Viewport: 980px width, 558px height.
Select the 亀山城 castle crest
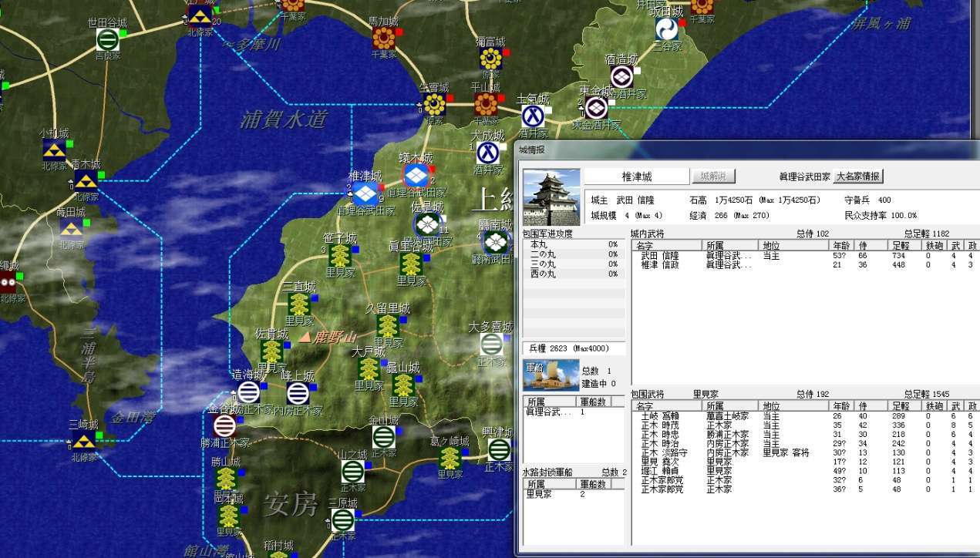[x=402, y=385]
